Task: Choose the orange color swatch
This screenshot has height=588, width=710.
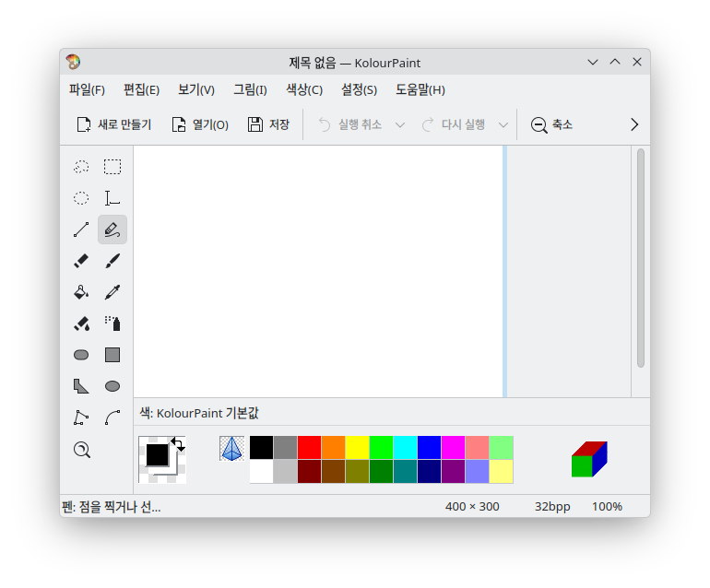Action: 333,448
